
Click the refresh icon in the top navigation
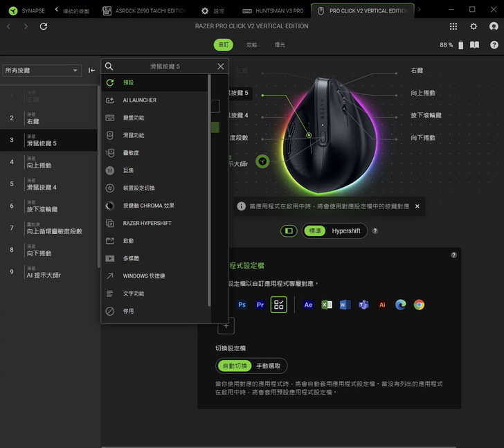pos(44,26)
